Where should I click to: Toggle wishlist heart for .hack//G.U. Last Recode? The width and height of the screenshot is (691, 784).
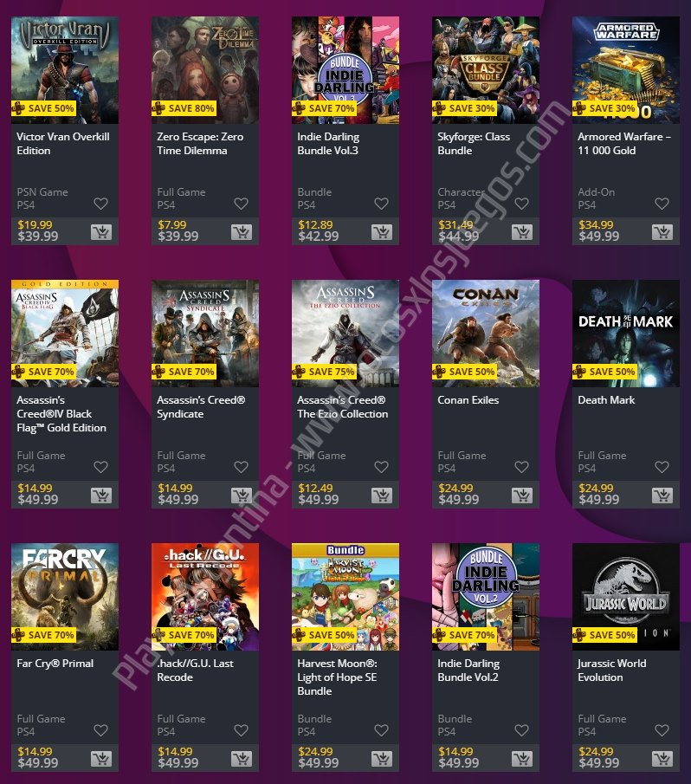242,730
